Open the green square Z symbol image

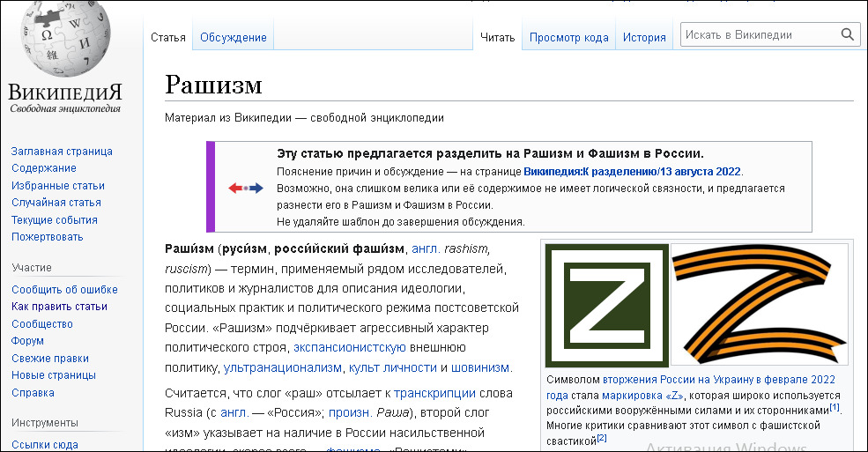(x=606, y=306)
